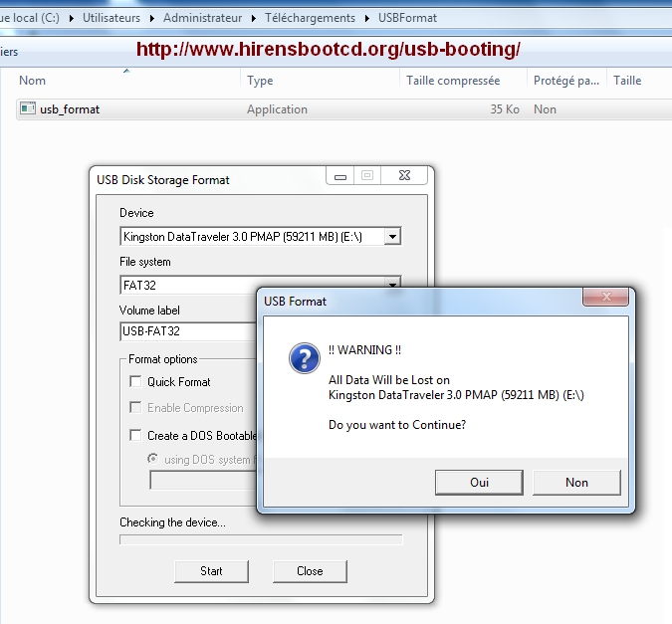
Task: Open the Device dropdown list
Action: point(392,237)
